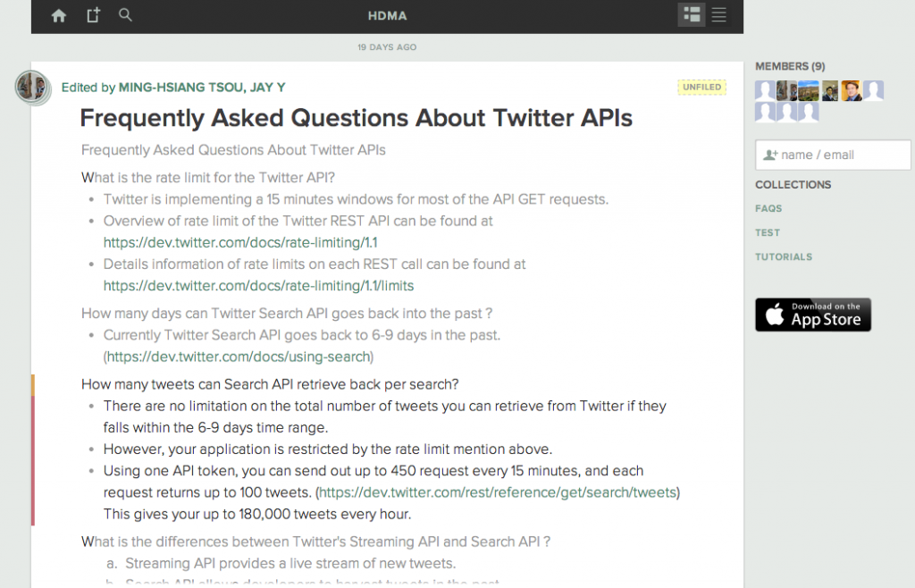Open the TUTORIALS collection
The width and height of the screenshot is (915, 588).
pos(784,256)
